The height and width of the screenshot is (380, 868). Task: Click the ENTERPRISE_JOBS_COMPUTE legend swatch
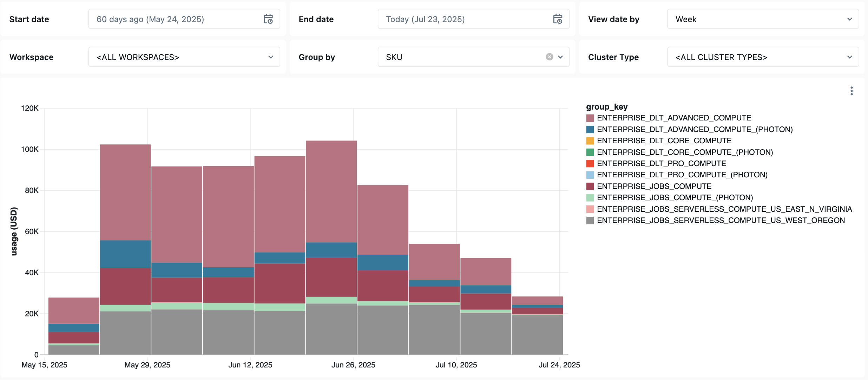[x=590, y=186]
